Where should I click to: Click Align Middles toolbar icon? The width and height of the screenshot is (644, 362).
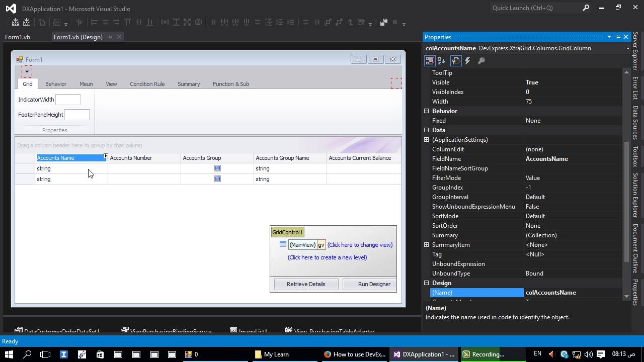[139, 22]
